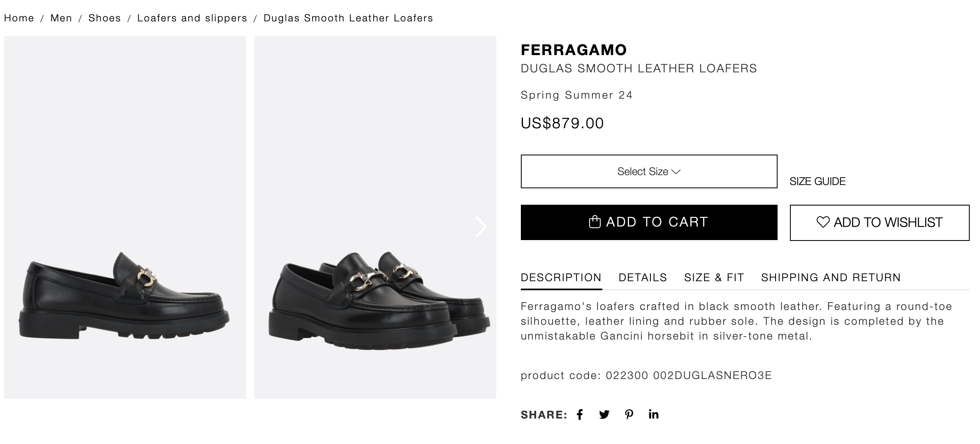Share the product on LinkedIn
Viewport: 980px width, 444px height.
[653, 414]
